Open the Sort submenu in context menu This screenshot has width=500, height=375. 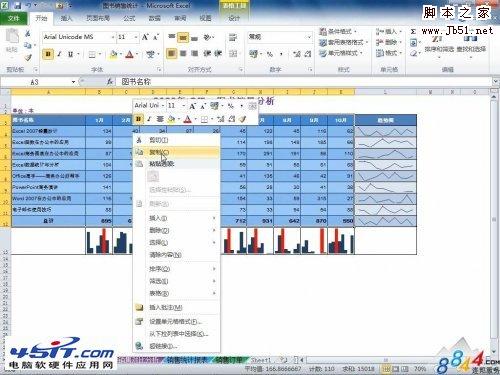[176, 269]
